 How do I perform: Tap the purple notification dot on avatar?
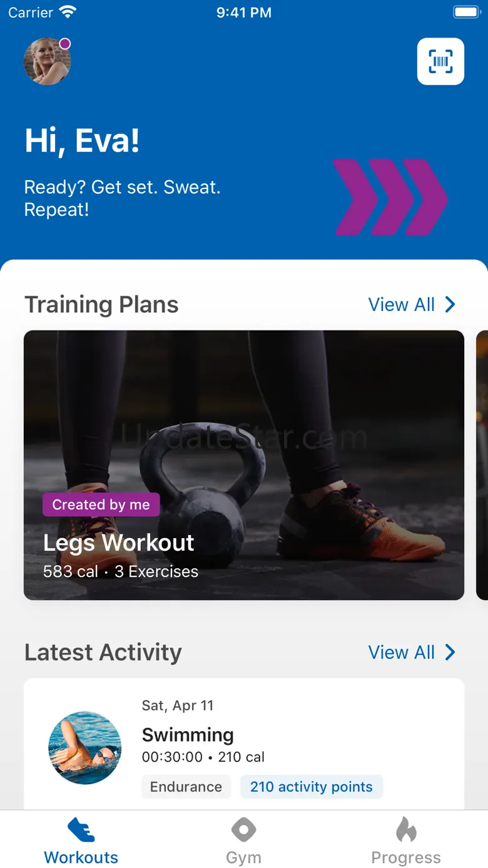tap(64, 44)
